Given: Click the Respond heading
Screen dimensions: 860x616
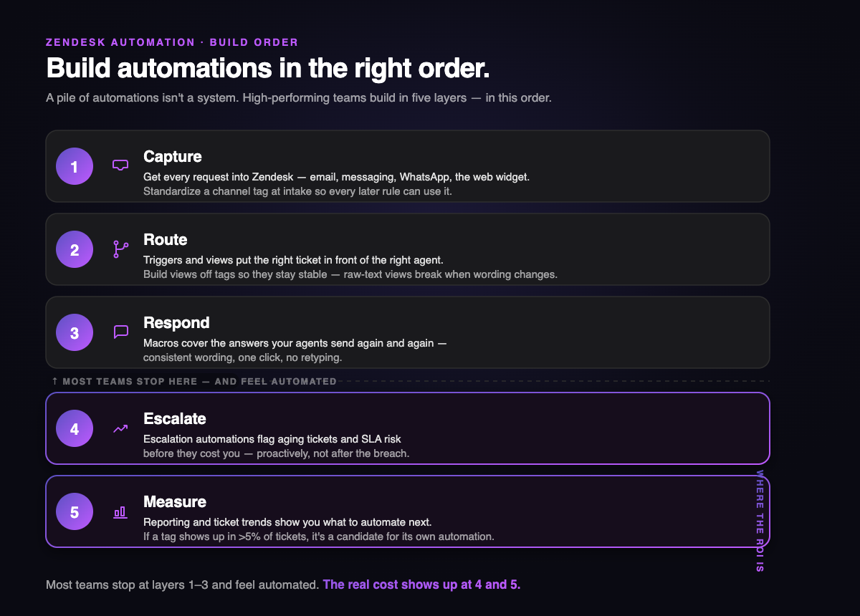Looking at the screenshot, I should (x=176, y=322).
